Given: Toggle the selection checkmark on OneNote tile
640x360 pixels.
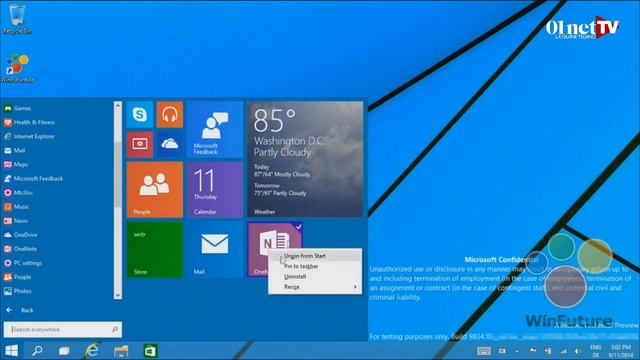Looking at the screenshot, I should (299, 227).
